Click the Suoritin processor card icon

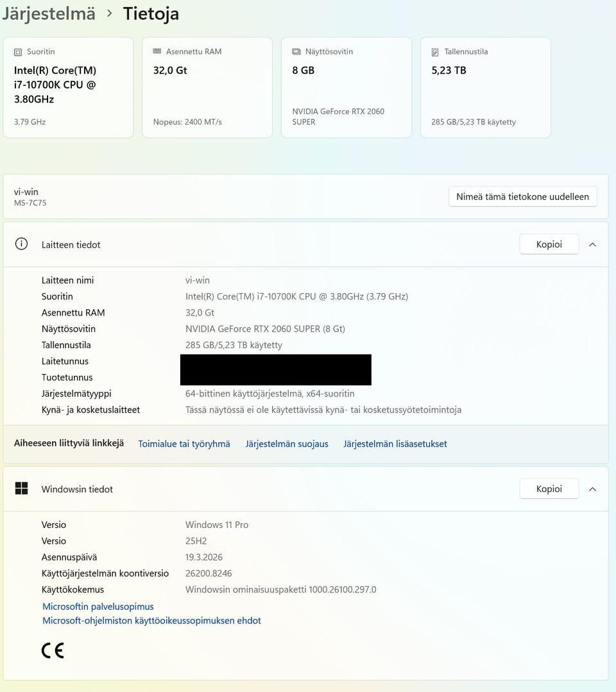click(x=18, y=52)
